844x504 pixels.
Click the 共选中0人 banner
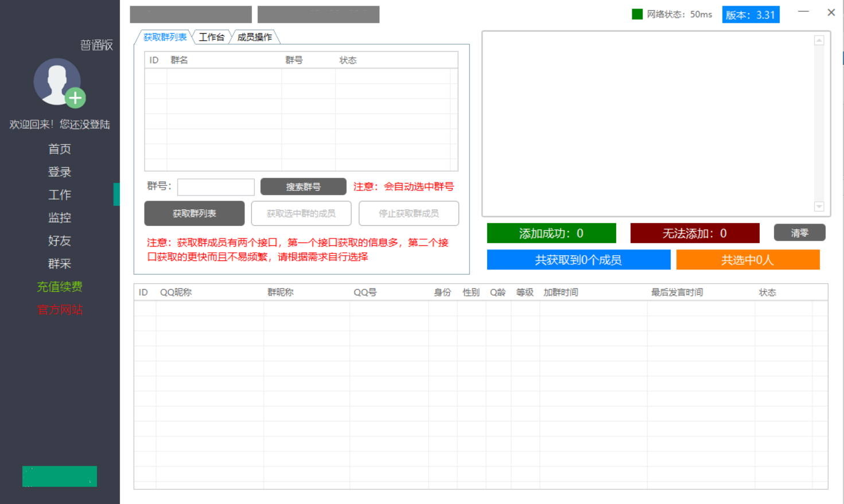point(748,260)
